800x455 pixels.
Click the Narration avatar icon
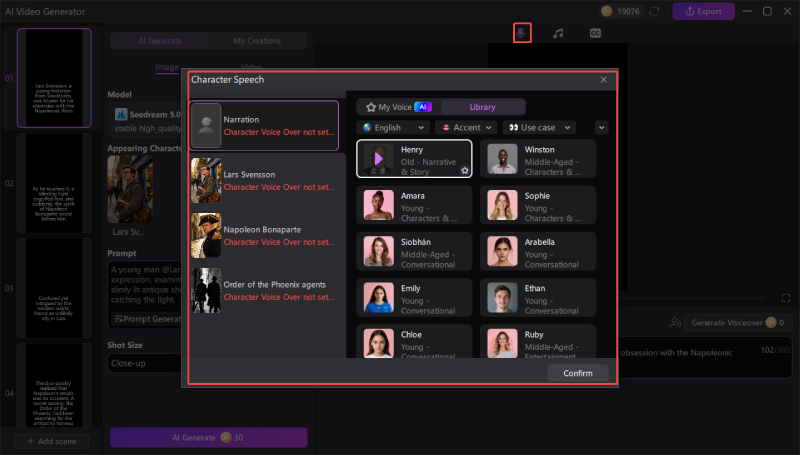click(x=207, y=125)
